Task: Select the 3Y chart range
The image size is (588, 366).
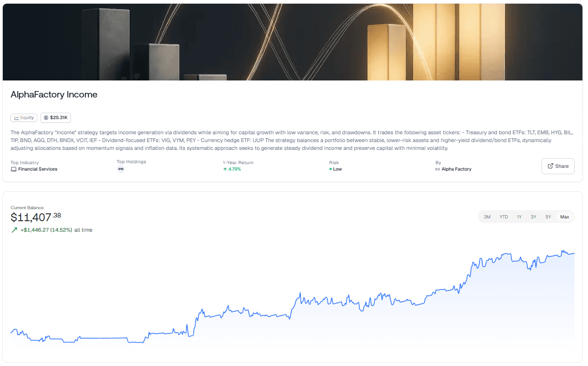Action: pyautogui.click(x=533, y=217)
